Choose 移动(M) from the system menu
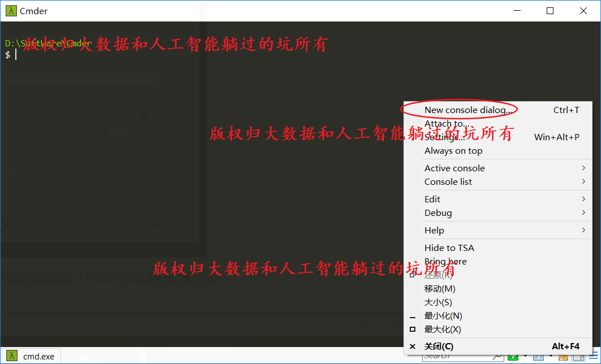 tap(497, 289)
